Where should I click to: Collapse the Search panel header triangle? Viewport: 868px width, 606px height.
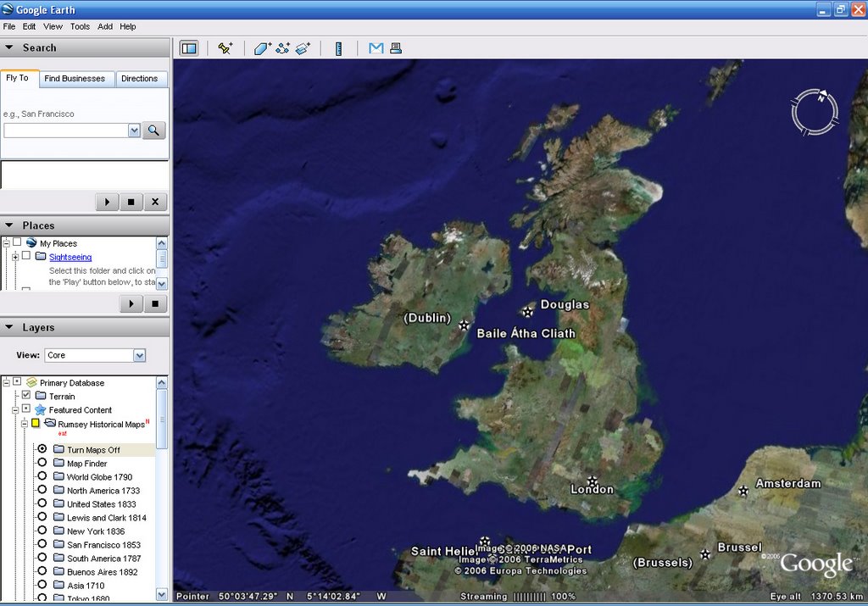click(x=9, y=47)
